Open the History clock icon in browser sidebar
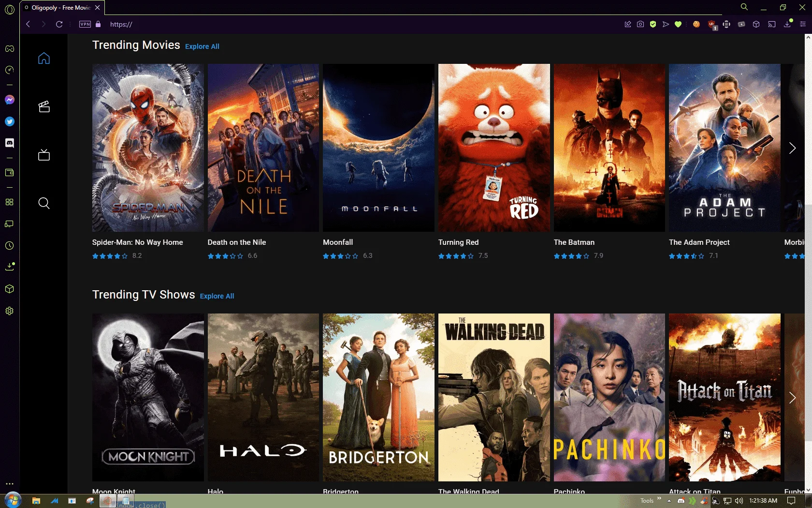Viewport: 812px width, 508px height. [x=10, y=246]
